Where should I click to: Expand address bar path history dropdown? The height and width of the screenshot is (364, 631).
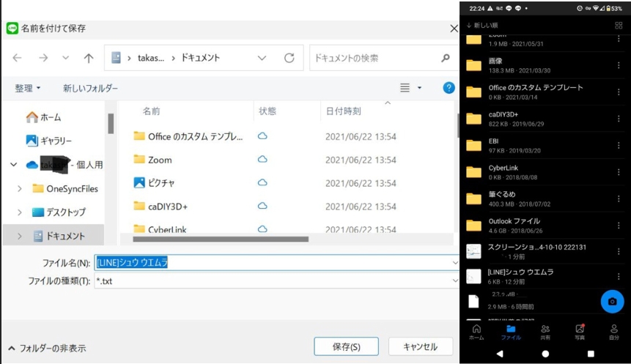point(262,58)
